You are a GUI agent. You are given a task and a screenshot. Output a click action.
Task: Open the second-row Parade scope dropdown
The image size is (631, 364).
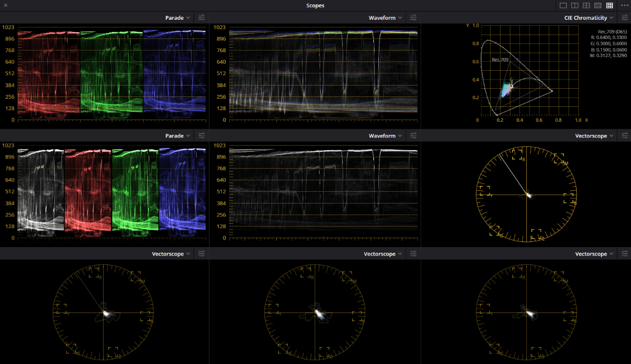tap(177, 135)
